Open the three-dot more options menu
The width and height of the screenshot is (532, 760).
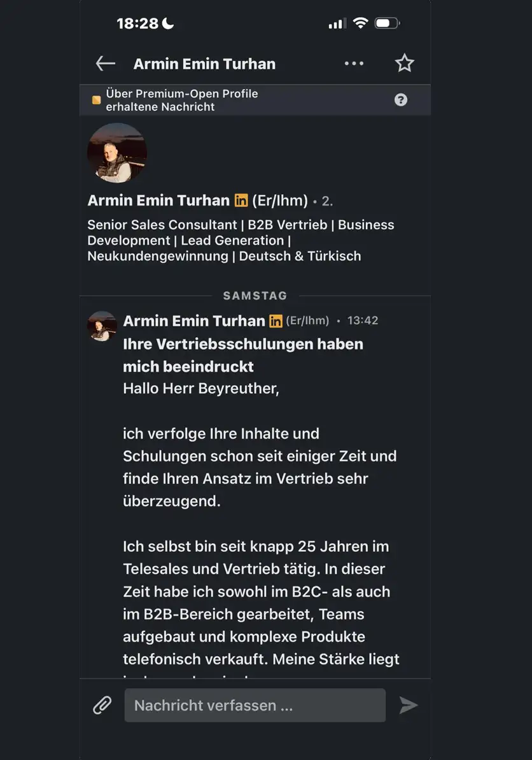(x=354, y=64)
